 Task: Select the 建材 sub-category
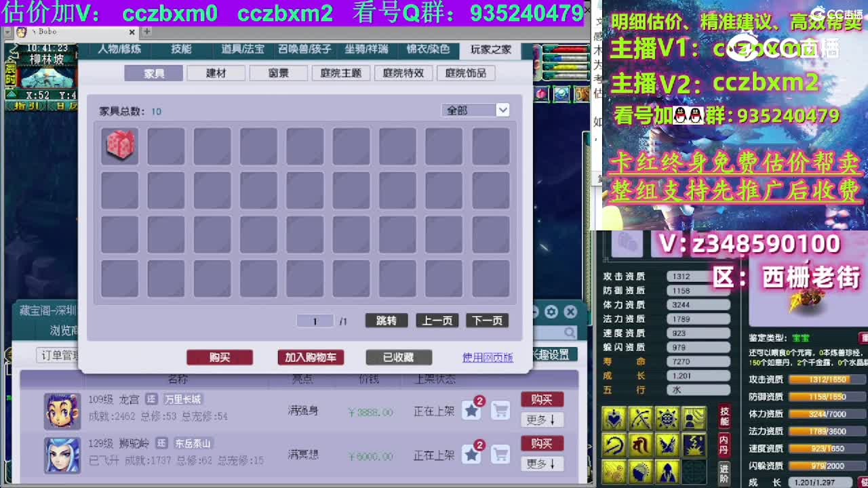(x=216, y=73)
